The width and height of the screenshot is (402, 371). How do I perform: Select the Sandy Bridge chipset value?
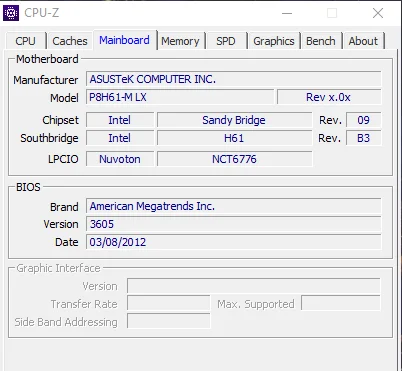[x=234, y=120]
